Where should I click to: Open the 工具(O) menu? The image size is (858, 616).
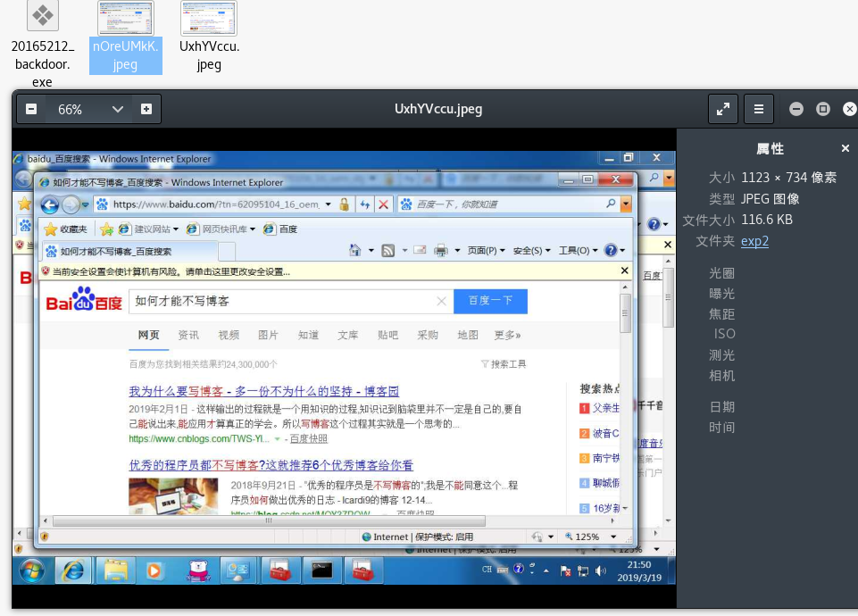578,251
